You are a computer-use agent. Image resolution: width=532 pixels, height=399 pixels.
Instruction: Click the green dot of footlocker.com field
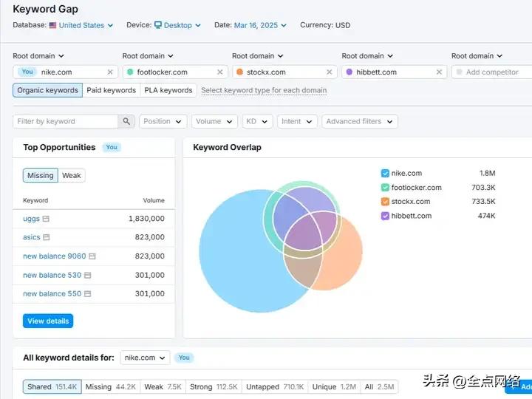click(130, 72)
